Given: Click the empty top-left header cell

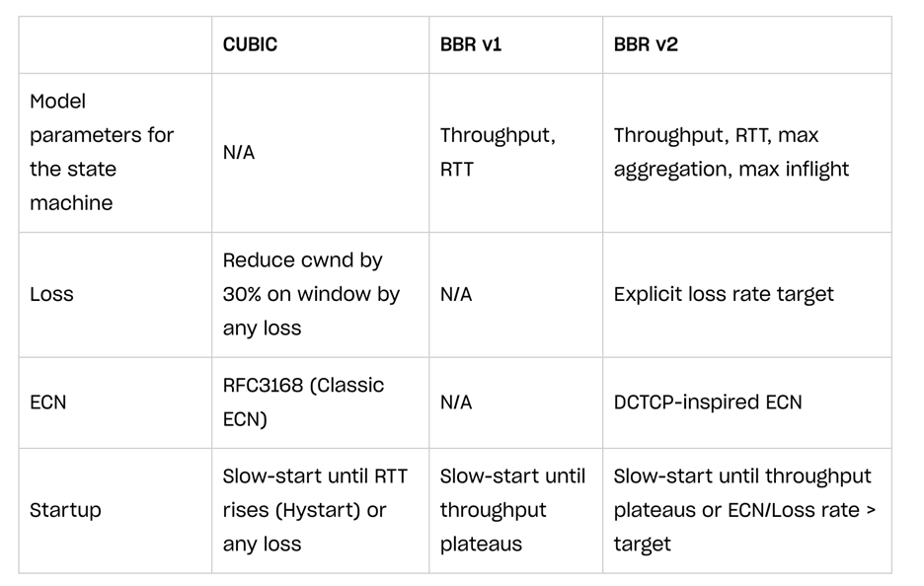Looking at the screenshot, I should click(115, 44).
